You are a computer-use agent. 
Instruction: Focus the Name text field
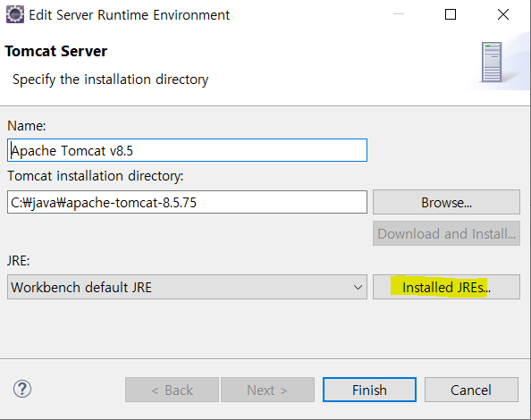[x=187, y=150]
